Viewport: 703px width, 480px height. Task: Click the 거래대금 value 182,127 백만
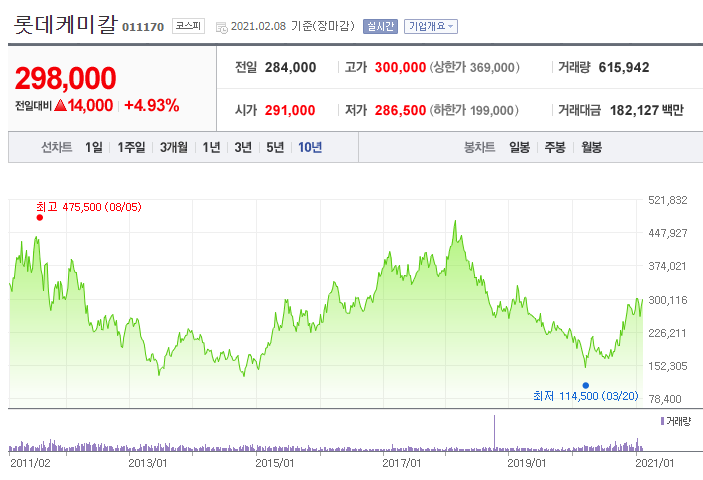point(647,110)
